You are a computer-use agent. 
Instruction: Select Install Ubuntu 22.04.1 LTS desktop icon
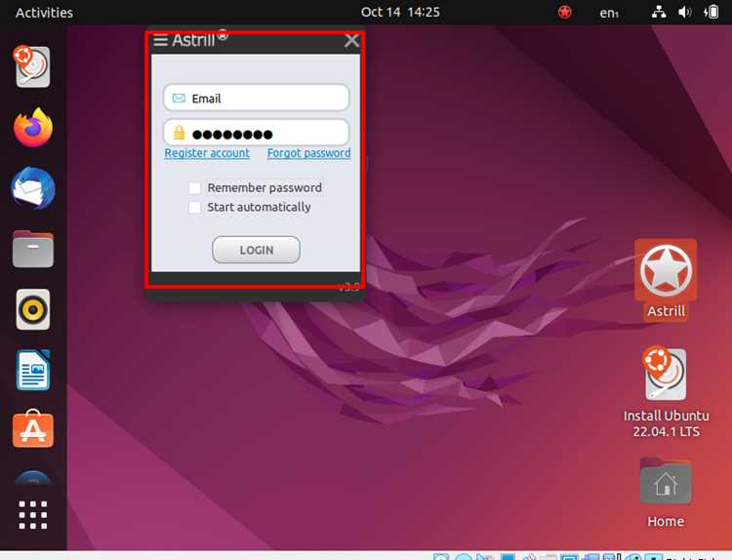[x=667, y=392]
